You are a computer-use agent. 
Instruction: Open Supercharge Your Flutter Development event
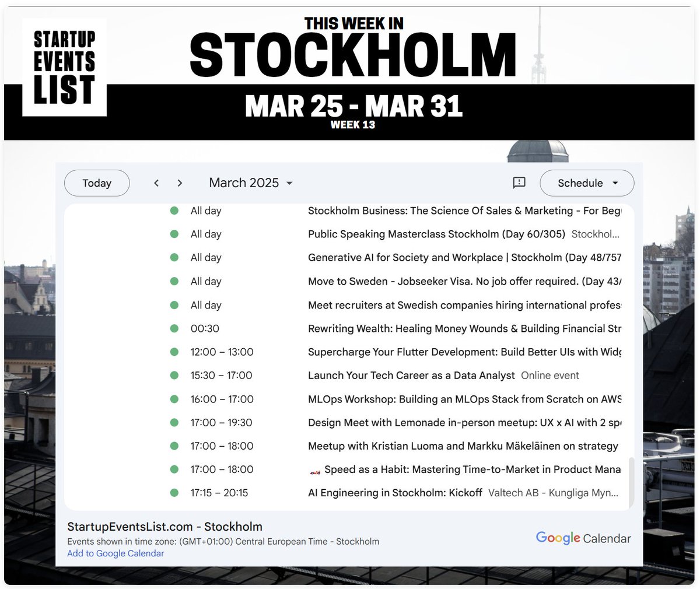point(464,352)
